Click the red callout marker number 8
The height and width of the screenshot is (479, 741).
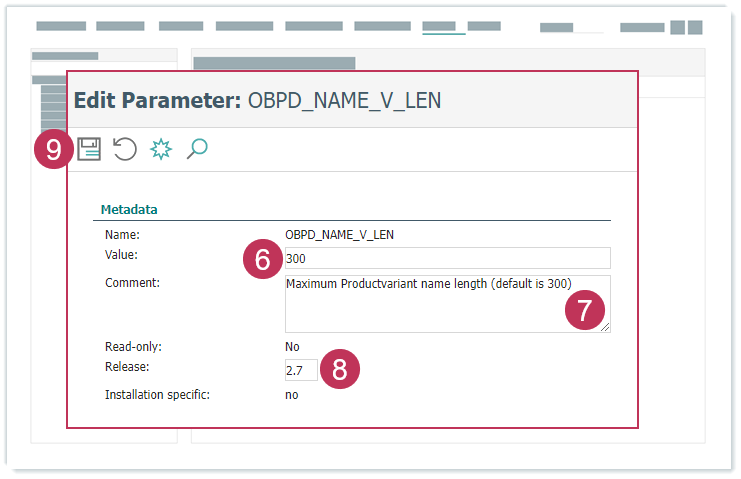tap(340, 369)
